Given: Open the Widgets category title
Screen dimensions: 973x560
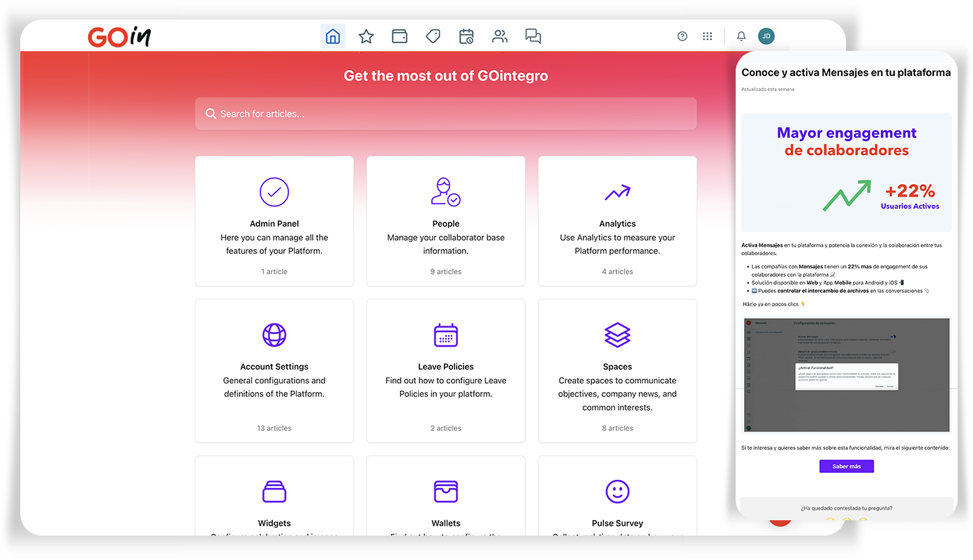Looking at the screenshot, I should point(274,523).
